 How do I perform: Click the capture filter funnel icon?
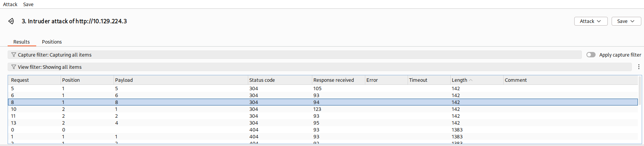(14, 55)
